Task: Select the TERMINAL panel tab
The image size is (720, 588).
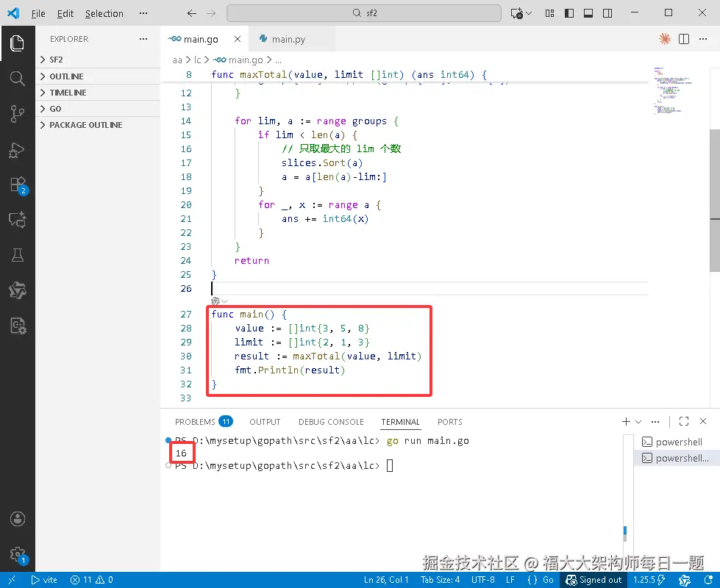Action: pyautogui.click(x=400, y=421)
